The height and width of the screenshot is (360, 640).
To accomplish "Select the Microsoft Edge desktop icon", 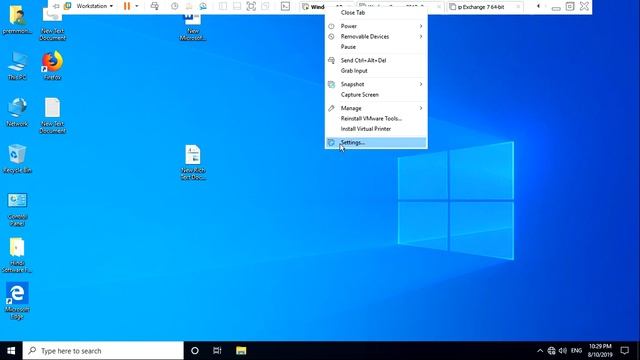I will (17, 301).
